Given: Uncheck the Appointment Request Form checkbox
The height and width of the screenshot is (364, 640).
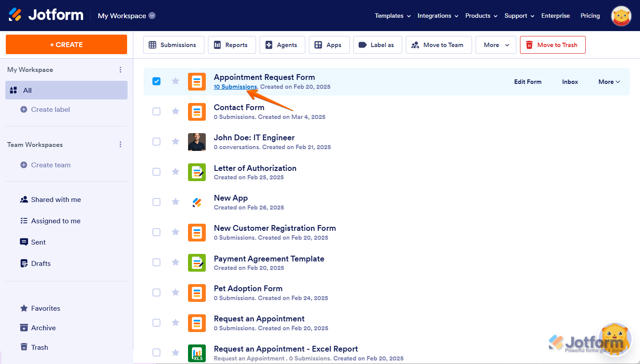Looking at the screenshot, I should click(x=156, y=81).
